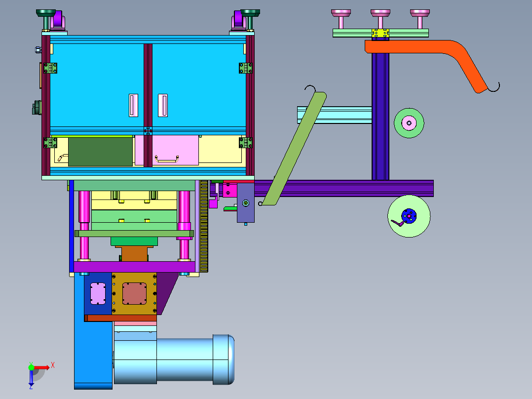Select the slanted olive-green bar
532x399 pixels.
pyautogui.click(x=294, y=149)
